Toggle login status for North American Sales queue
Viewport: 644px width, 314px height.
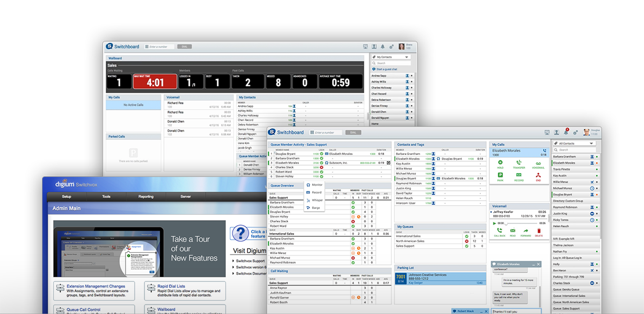[x=466, y=241]
